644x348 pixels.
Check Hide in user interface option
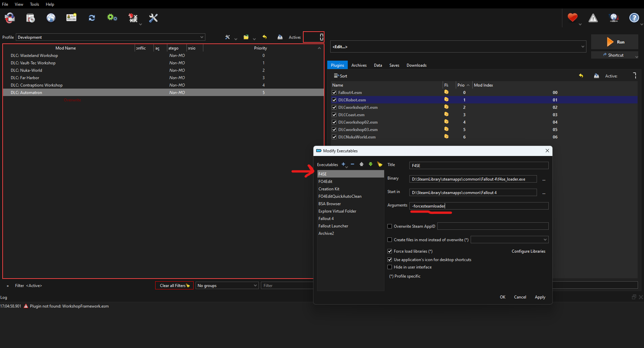390,267
